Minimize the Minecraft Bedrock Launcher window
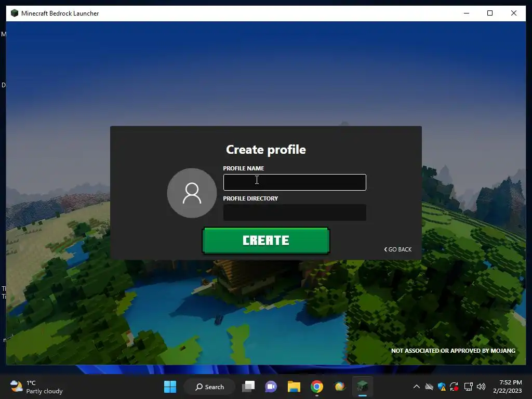532x399 pixels. point(467,13)
